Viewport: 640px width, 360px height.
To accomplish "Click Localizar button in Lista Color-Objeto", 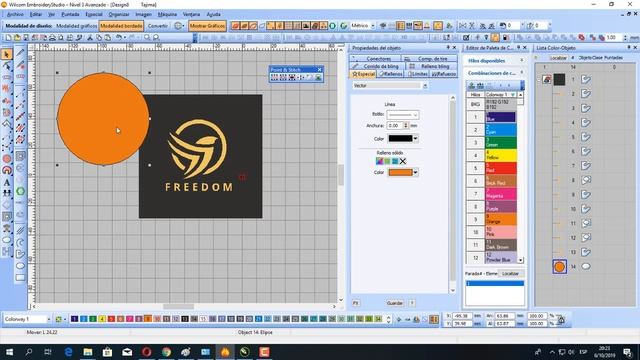I will (x=558, y=58).
